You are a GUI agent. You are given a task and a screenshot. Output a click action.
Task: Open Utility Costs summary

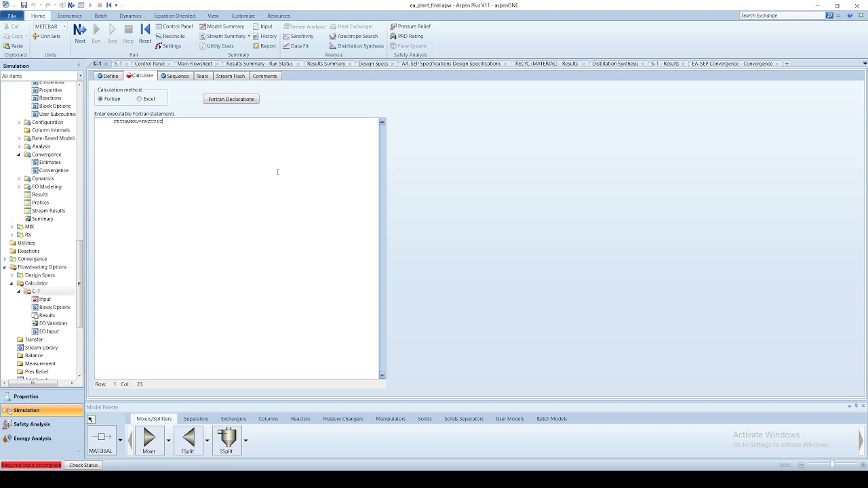(217, 46)
